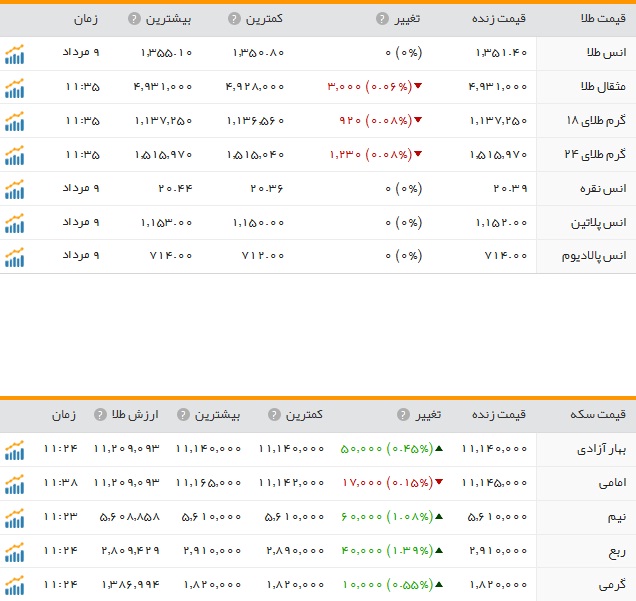The image size is (636, 601).
Task: Select ربع lowest value ۲,۸۹۰,۰۰۰
Action: click(x=295, y=551)
